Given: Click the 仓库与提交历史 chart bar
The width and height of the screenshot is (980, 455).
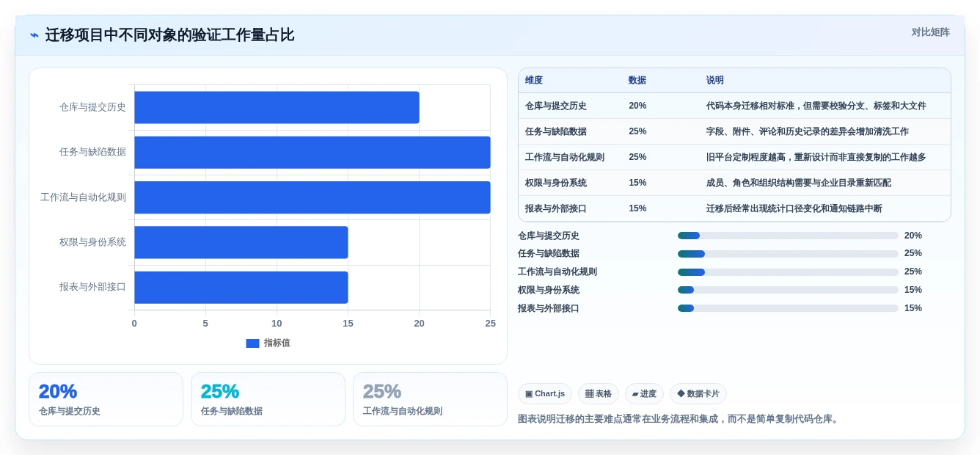Looking at the screenshot, I should point(277,107).
